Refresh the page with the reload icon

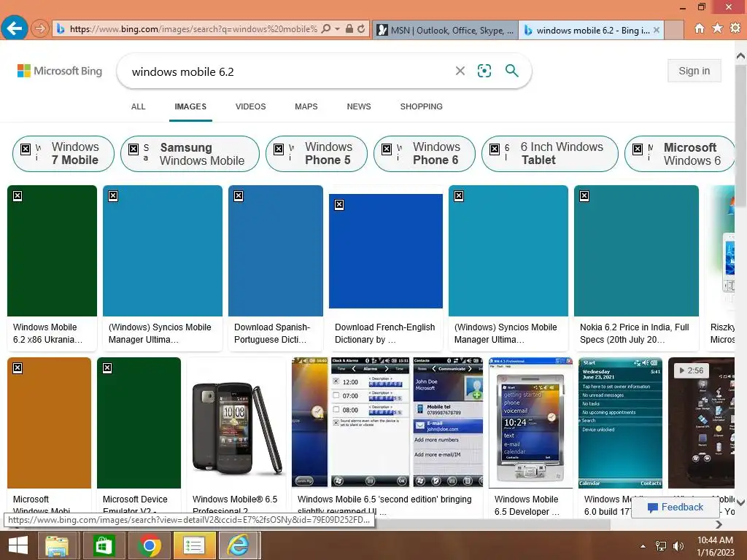(361, 29)
